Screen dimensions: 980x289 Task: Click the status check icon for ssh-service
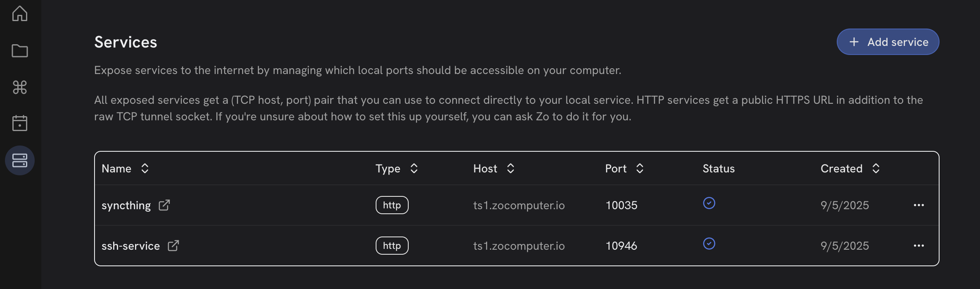(709, 244)
